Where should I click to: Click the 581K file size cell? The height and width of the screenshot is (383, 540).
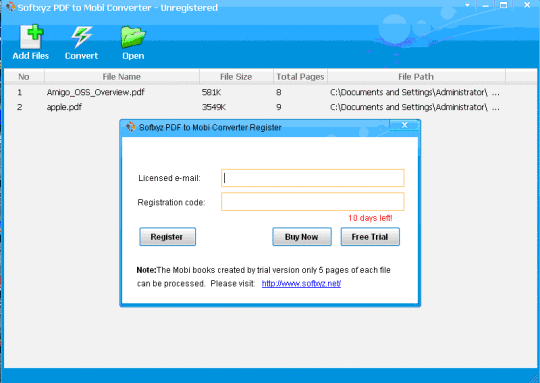(211, 92)
